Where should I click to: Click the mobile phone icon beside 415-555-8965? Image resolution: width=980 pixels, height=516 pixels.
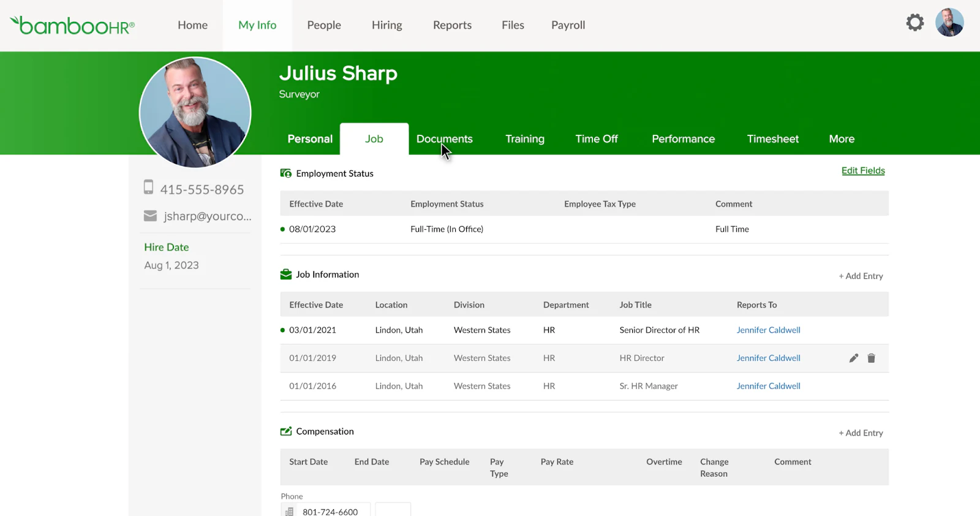pyautogui.click(x=148, y=188)
